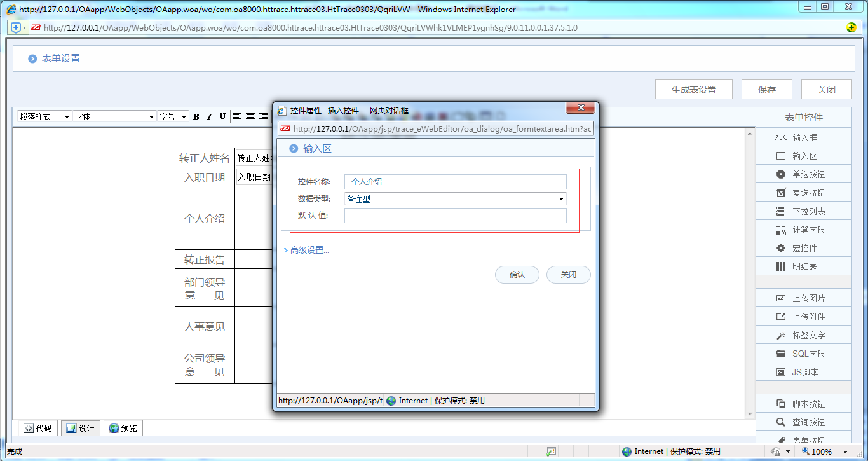
Task: Click the Bold formatting icon
Action: click(196, 117)
